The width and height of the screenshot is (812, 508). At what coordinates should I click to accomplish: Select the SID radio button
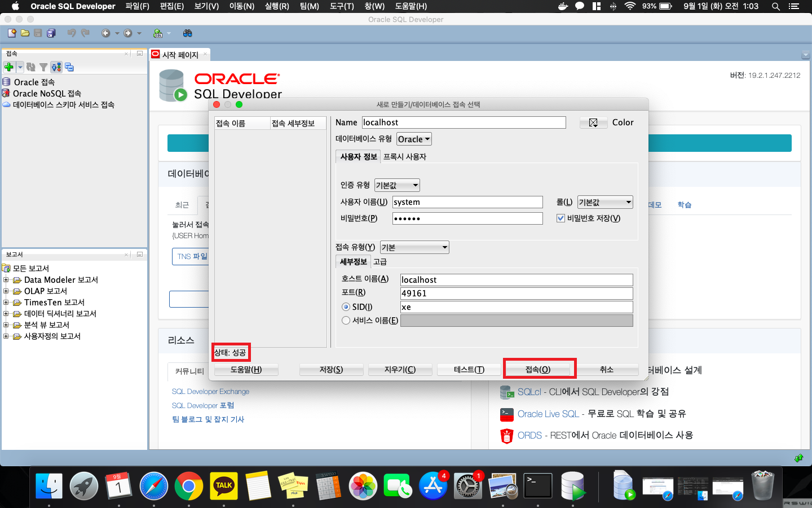click(346, 307)
